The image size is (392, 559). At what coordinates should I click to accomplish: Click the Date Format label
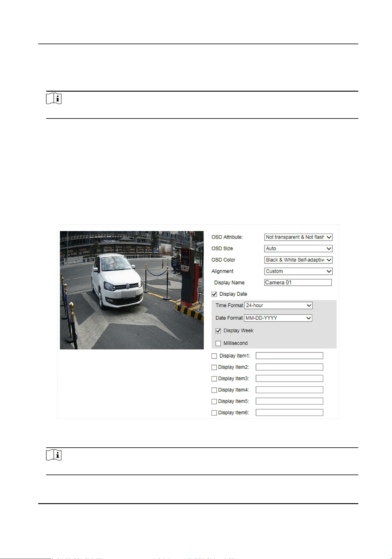[229, 318]
